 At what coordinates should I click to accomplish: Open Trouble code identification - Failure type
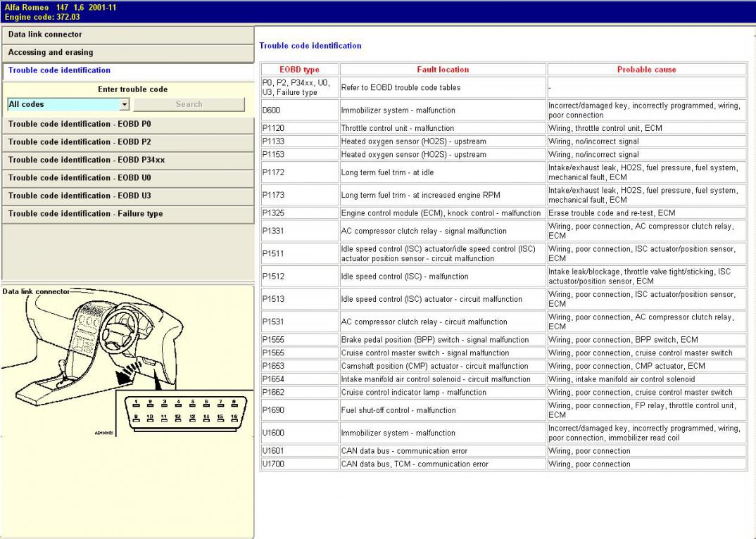click(x=127, y=214)
